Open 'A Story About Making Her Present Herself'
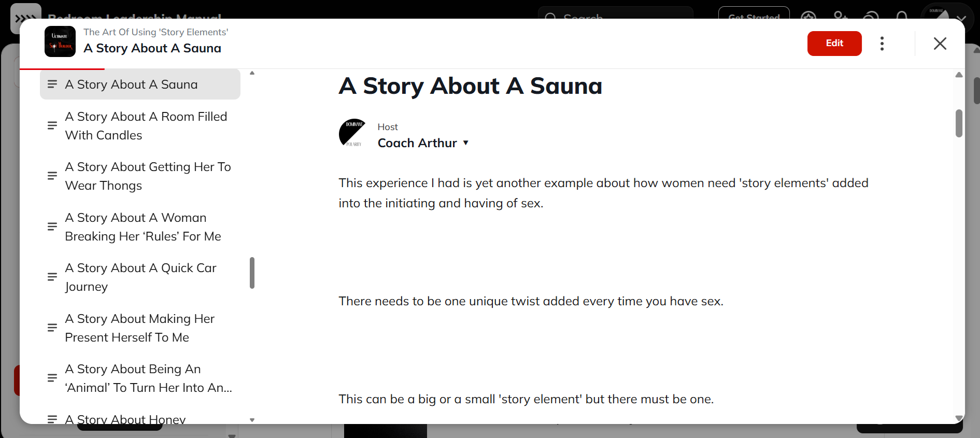This screenshot has height=438, width=980. [x=139, y=328]
